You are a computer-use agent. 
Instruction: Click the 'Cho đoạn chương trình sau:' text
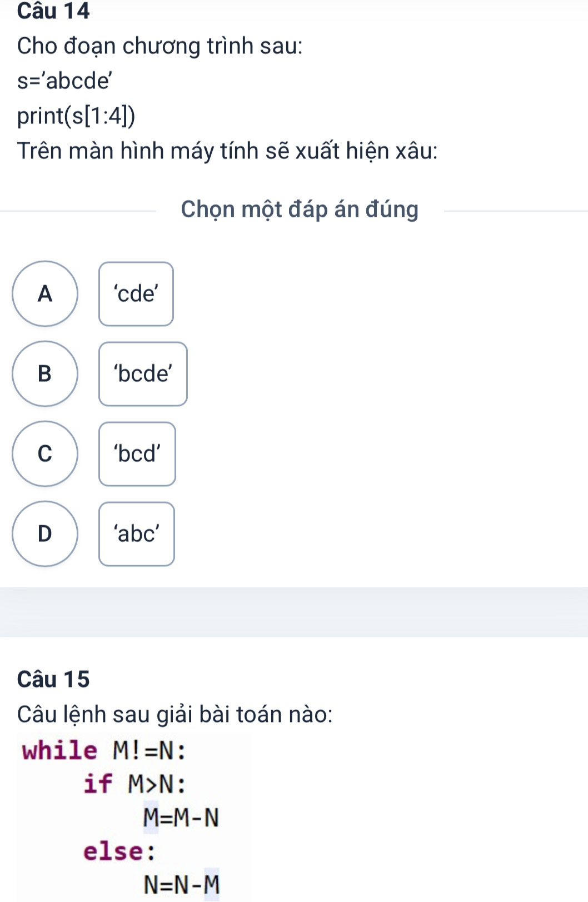tap(160, 46)
